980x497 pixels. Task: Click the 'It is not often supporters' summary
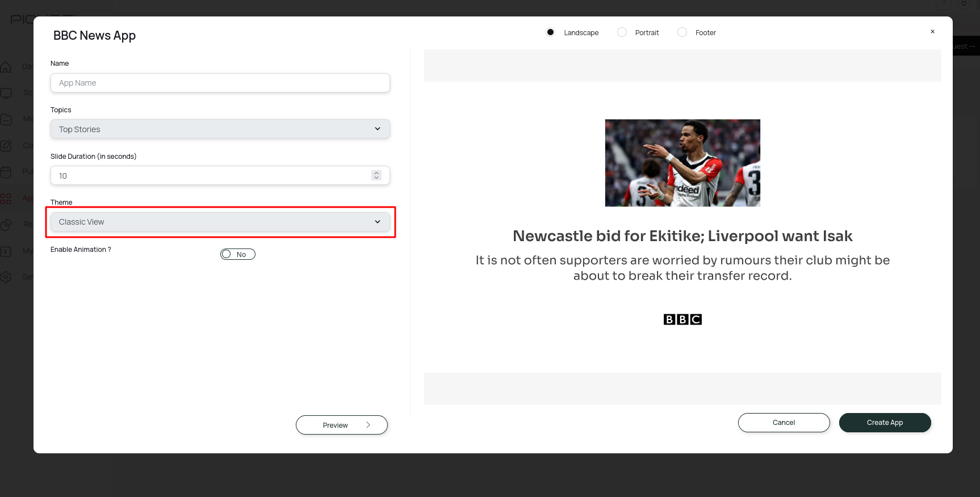pyautogui.click(x=682, y=268)
